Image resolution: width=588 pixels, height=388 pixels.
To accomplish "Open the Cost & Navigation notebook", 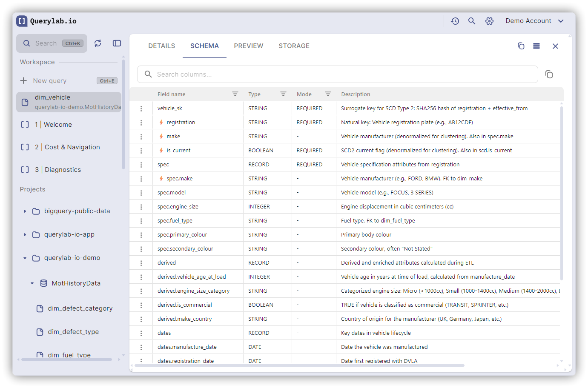I will (72, 147).
